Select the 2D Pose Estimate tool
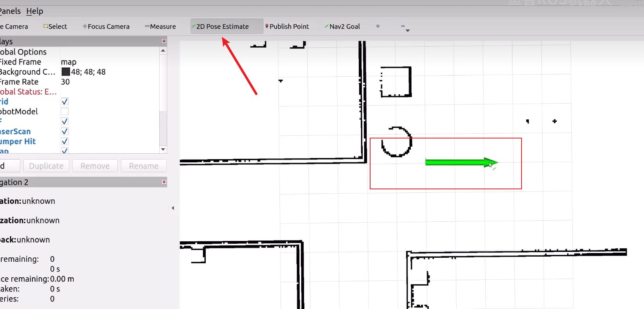 (222, 27)
